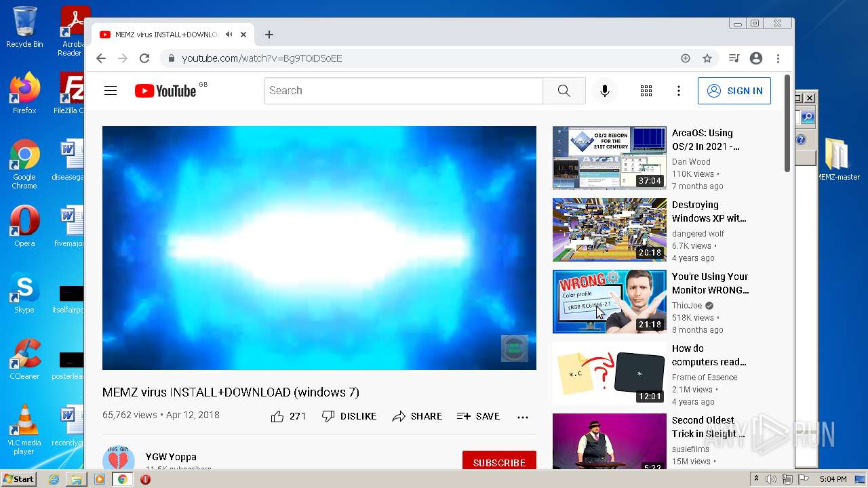
Task: Start voice search with the microphone icon
Action: click(x=604, y=91)
